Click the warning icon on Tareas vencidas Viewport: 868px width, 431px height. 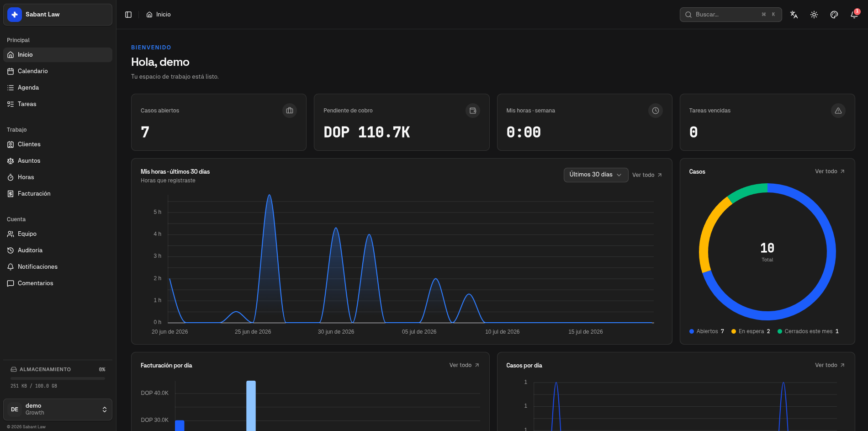[838, 111]
